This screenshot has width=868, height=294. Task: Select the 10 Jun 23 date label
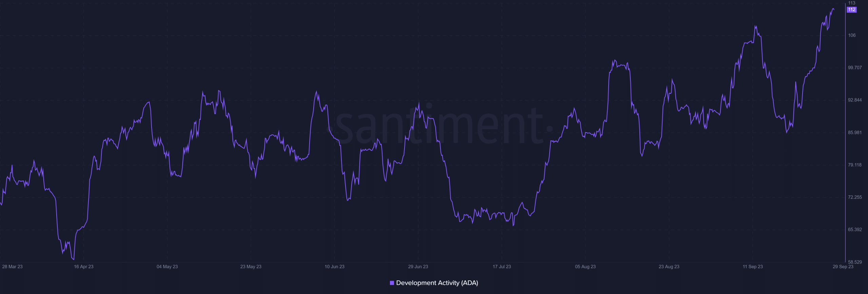coord(335,267)
